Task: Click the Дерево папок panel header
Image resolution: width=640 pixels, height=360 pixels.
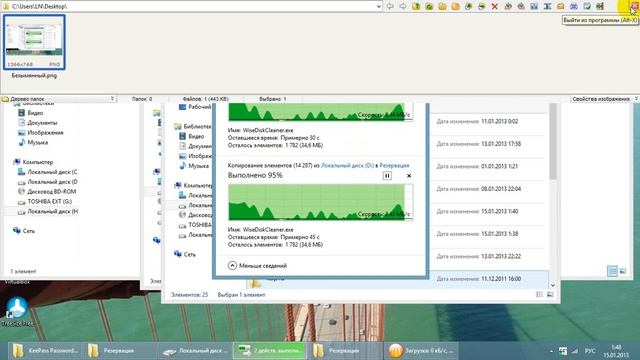Action: click(x=27, y=99)
